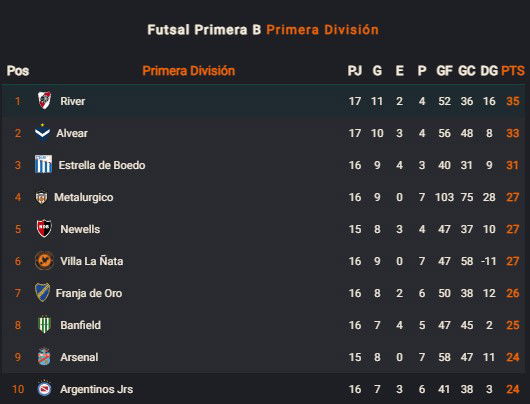Click the Banfield green striped crest

44,325
